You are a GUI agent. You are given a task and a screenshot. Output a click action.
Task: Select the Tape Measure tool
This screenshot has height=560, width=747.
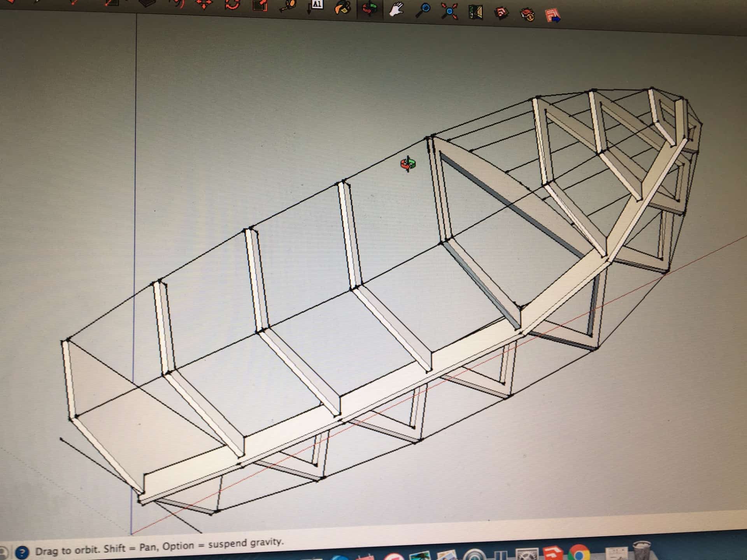click(x=288, y=5)
